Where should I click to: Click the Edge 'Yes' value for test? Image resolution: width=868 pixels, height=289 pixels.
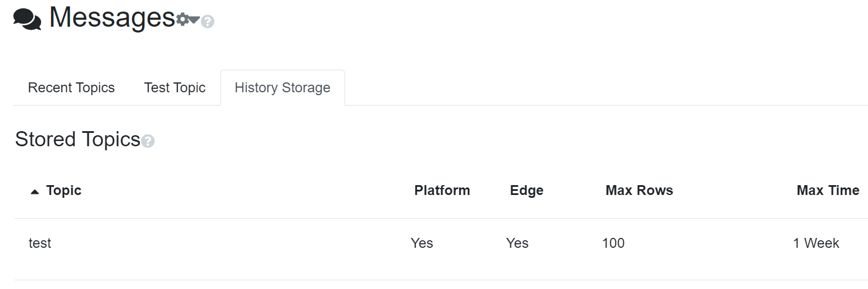click(x=517, y=243)
